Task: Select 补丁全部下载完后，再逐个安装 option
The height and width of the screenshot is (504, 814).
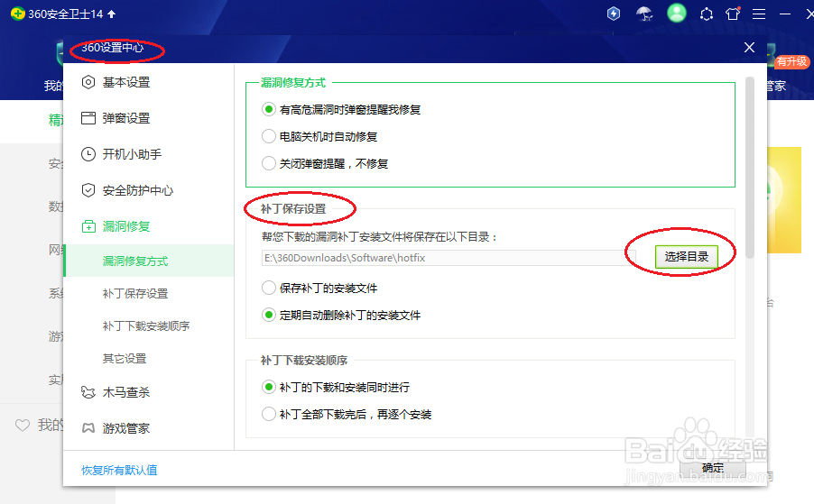Action: pos(347,414)
